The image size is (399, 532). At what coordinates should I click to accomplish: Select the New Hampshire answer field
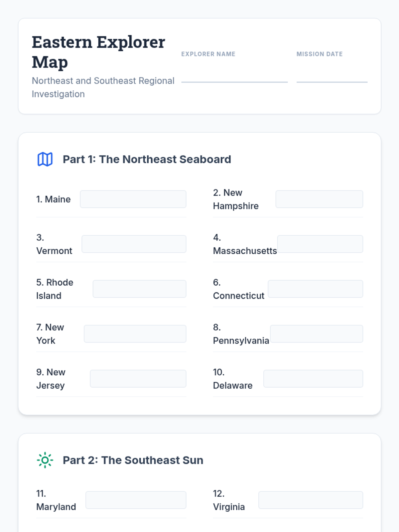coord(319,199)
